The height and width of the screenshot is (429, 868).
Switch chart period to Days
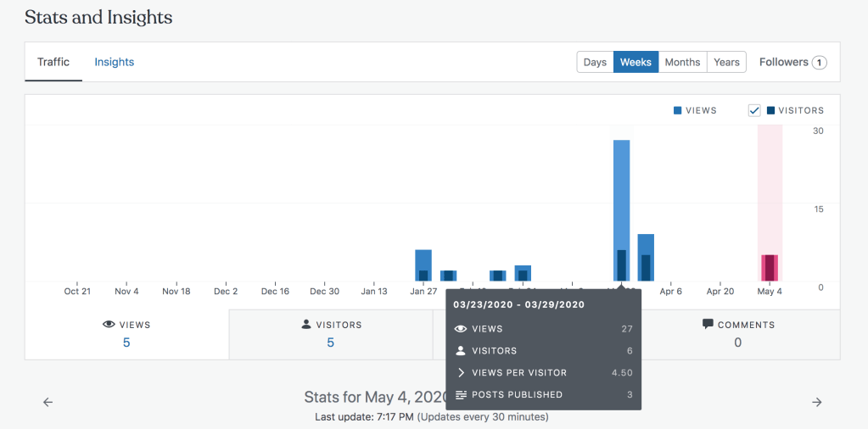pos(595,62)
